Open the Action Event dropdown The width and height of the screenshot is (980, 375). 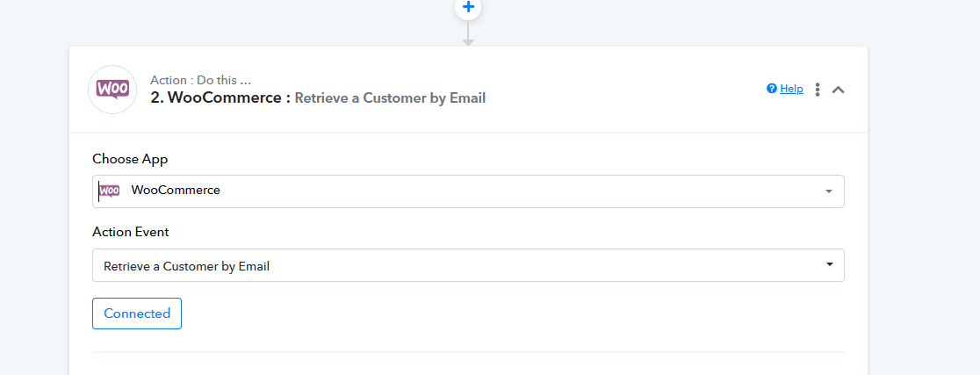point(468,265)
